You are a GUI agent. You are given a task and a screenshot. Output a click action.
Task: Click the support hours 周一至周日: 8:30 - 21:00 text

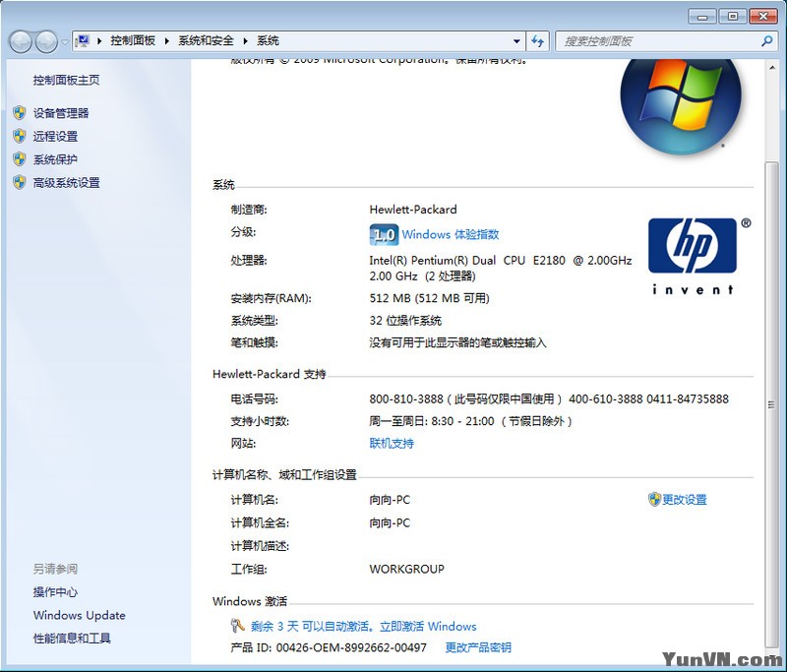[x=432, y=421]
